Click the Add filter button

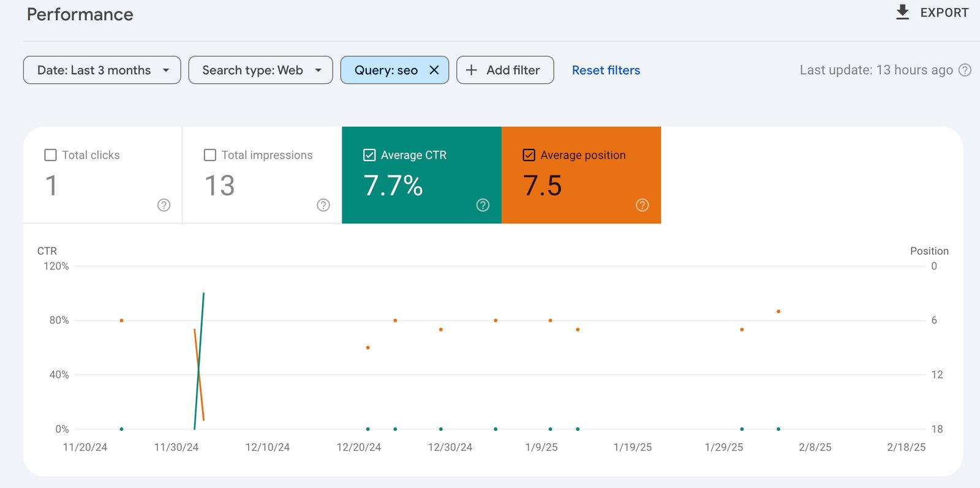[x=505, y=70]
